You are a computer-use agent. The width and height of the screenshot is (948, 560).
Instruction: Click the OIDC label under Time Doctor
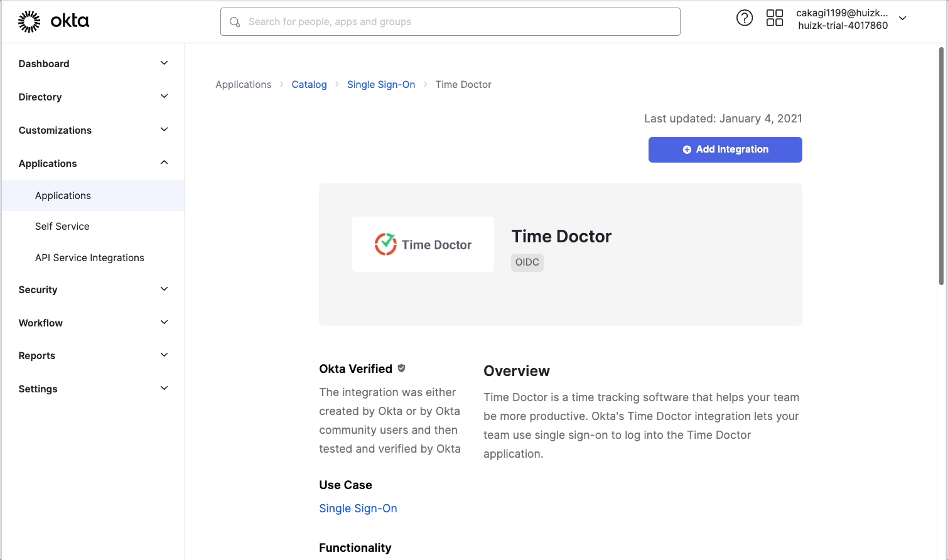point(527,262)
